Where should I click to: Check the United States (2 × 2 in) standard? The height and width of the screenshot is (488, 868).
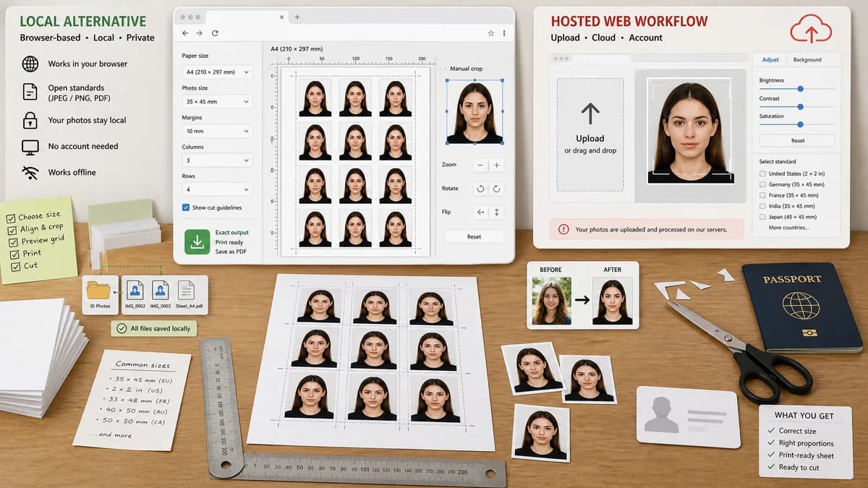pyautogui.click(x=762, y=174)
